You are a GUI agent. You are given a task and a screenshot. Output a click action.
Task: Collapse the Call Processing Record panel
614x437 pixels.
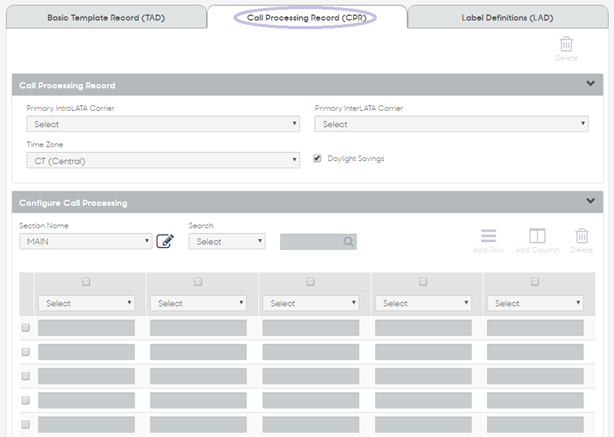[591, 83]
